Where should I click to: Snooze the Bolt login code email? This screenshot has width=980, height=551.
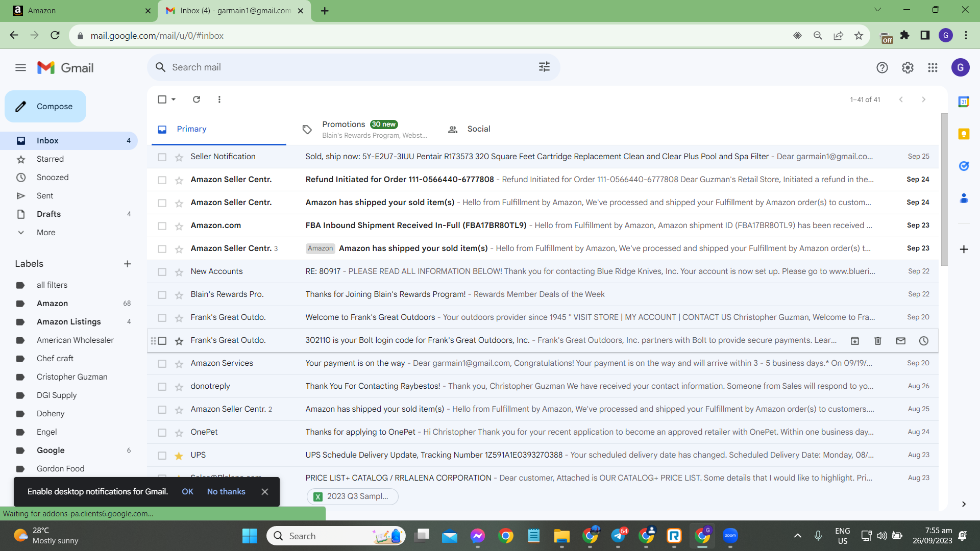coord(924,341)
